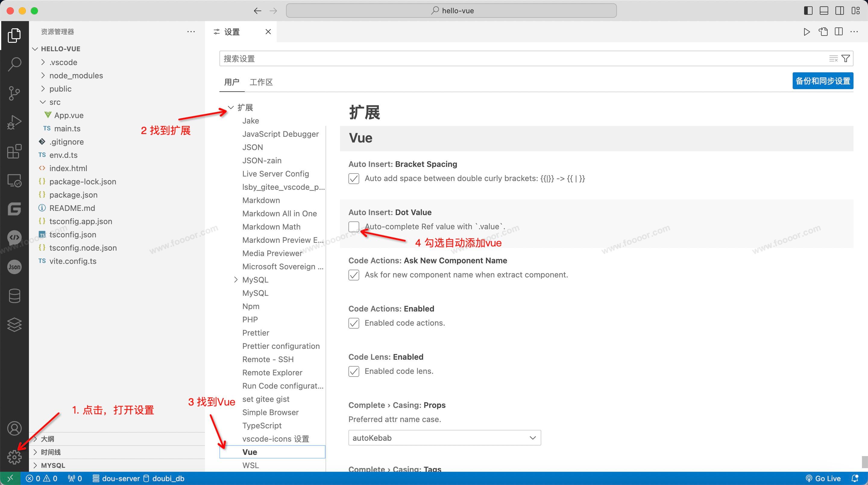Enable Auto Insert Dot Value checkbox
This screenshot has height=485, width=868.
pos(354,227)
